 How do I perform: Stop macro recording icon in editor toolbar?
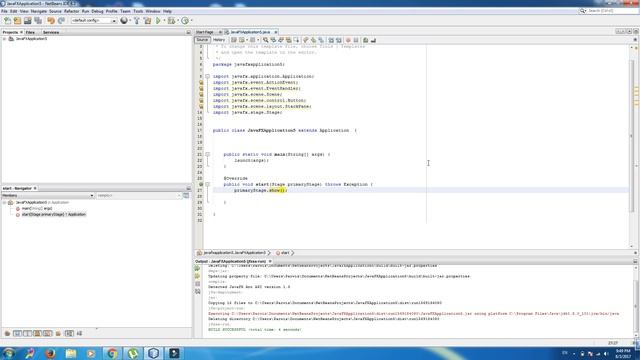coord(356,40)
